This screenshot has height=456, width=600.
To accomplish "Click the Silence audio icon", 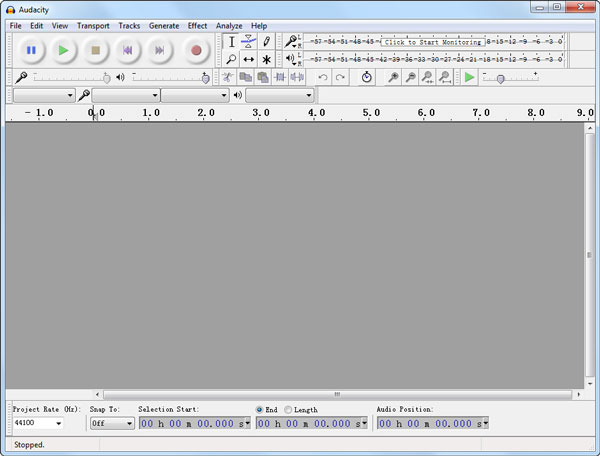I will point(297,77).
